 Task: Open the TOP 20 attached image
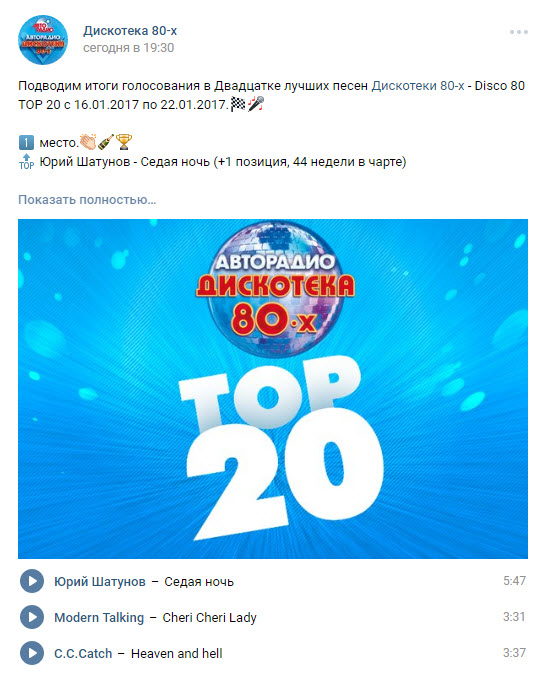(273, 389)
